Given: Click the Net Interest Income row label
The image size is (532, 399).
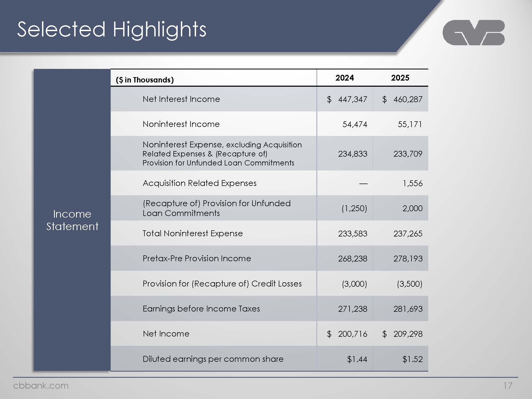Looking at the screenshot, I should [181, 99].
